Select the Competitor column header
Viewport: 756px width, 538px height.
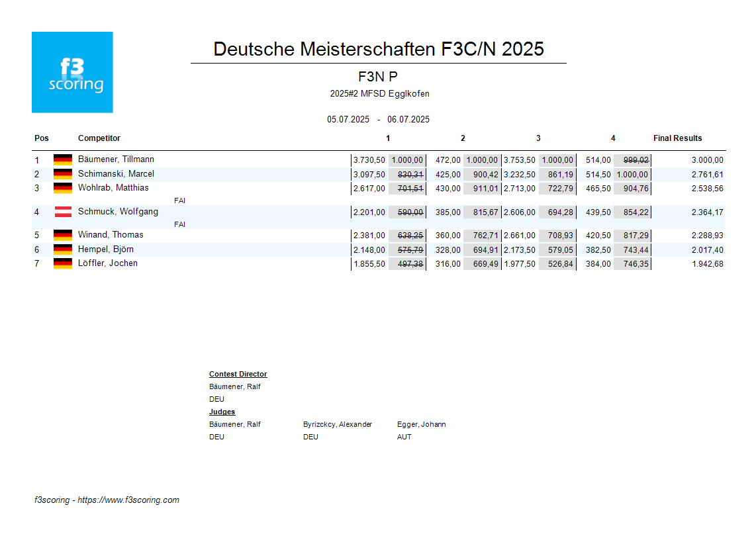click(x=99, y=138)
